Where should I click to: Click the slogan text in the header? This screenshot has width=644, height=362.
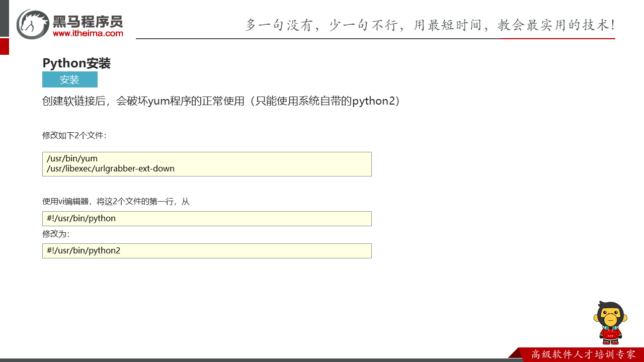[430, 25]
